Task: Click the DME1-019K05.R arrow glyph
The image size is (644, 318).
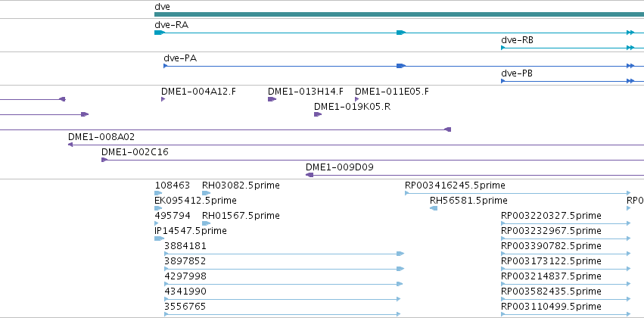Action: point(318,114)
